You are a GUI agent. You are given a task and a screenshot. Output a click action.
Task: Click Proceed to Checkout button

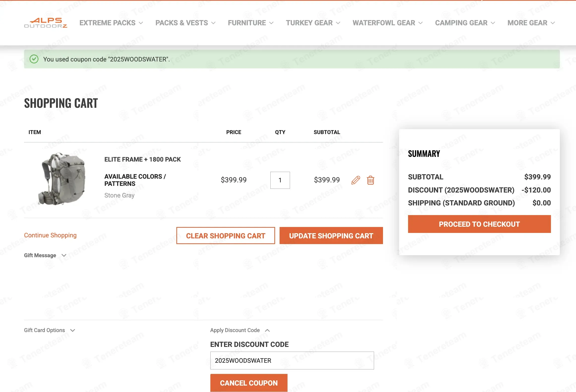coord(479,224)
